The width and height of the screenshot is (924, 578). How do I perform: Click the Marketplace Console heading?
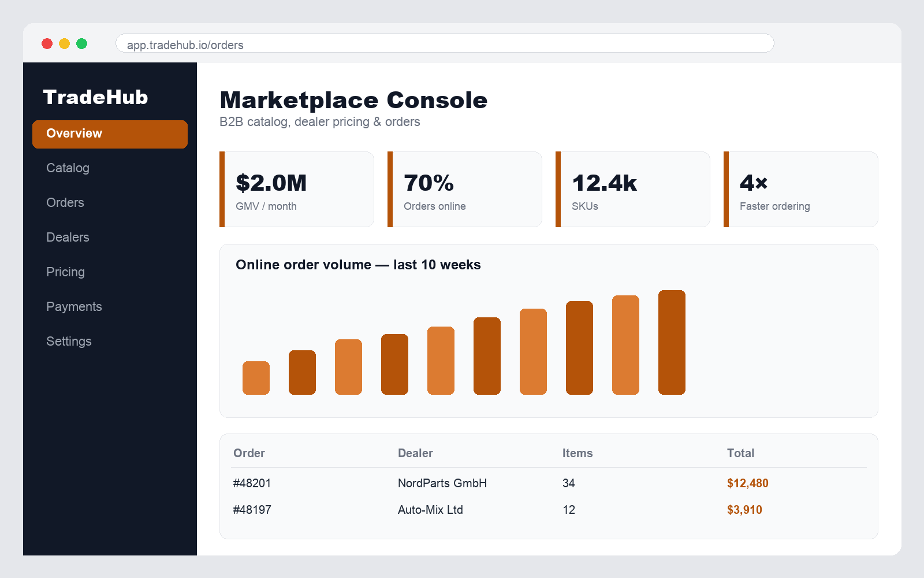pos(353,100)
